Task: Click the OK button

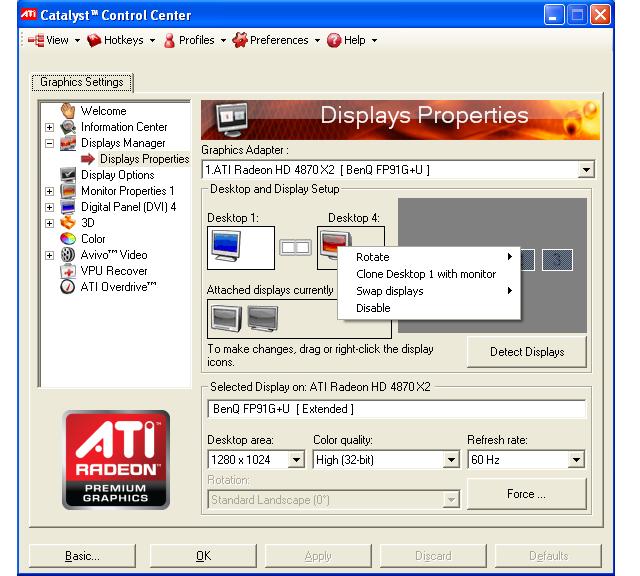Action: [x=203, y=556]
